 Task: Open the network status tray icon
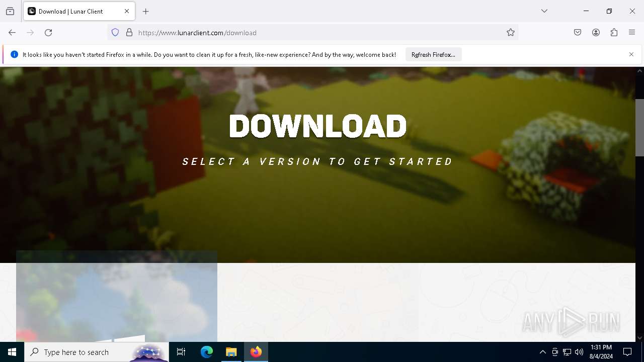coord(567,352)
